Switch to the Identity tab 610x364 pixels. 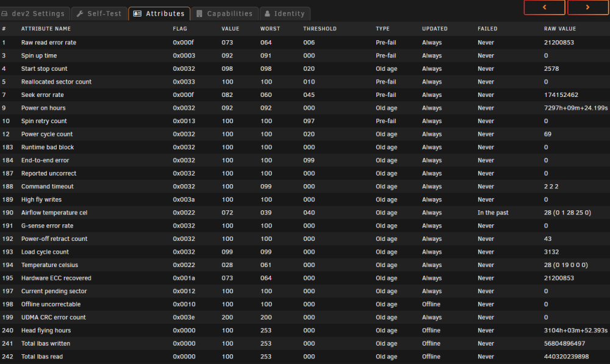(285, 13)
